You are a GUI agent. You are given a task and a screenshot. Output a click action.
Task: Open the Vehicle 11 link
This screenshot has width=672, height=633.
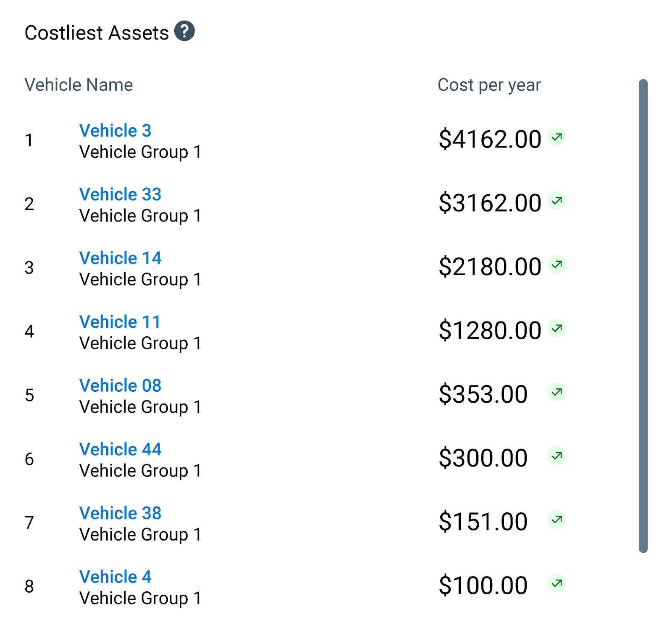(120, 322)
